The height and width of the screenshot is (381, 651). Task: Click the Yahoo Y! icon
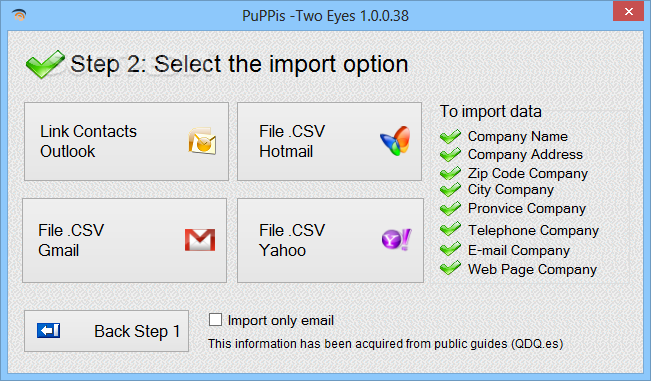(396, 239)
